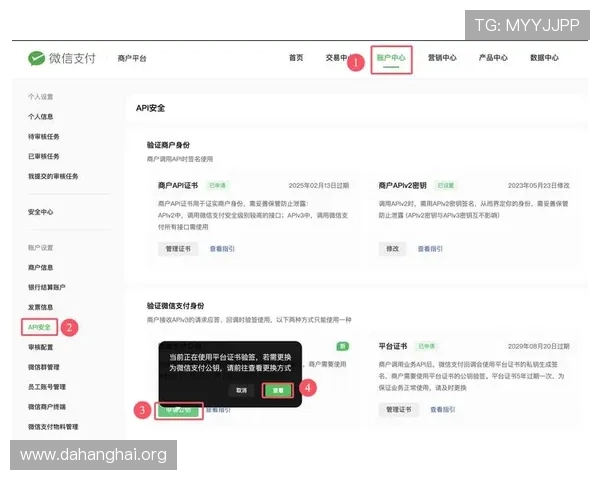Click the 验证商户身份 section heading
600x480 pixels.
click(168, 145)
